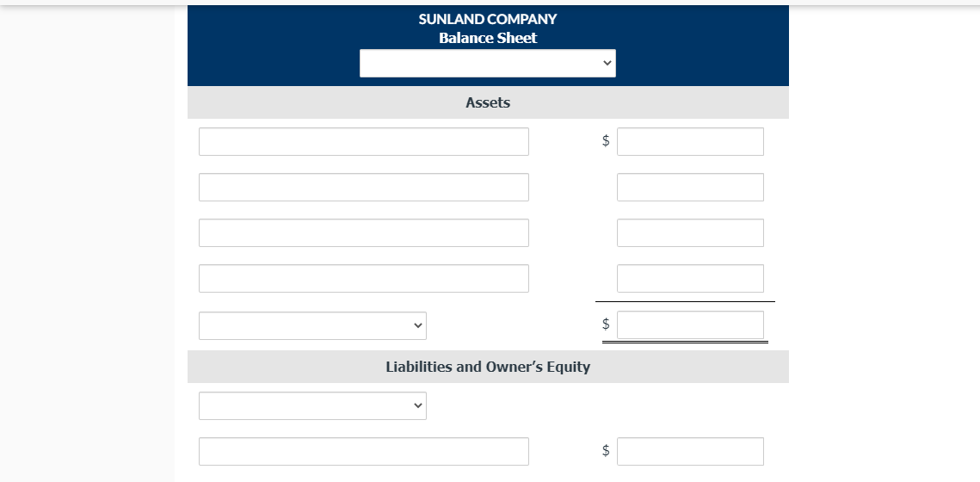This screenshot has height=482, width=980.
Task: Expand the dropdown below the fourth asset row
Action: [312, 325]
